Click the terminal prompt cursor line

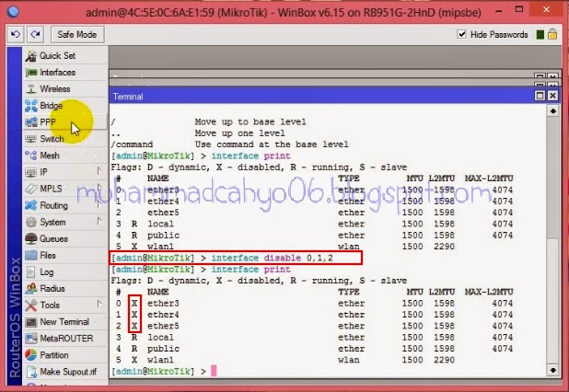pos(165,371)
